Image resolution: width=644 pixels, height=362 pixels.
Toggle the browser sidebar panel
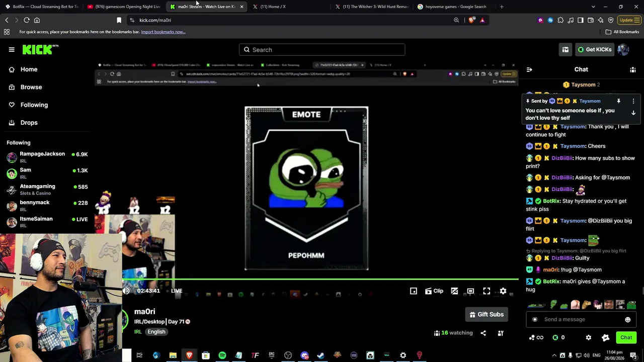coord(581,20)
